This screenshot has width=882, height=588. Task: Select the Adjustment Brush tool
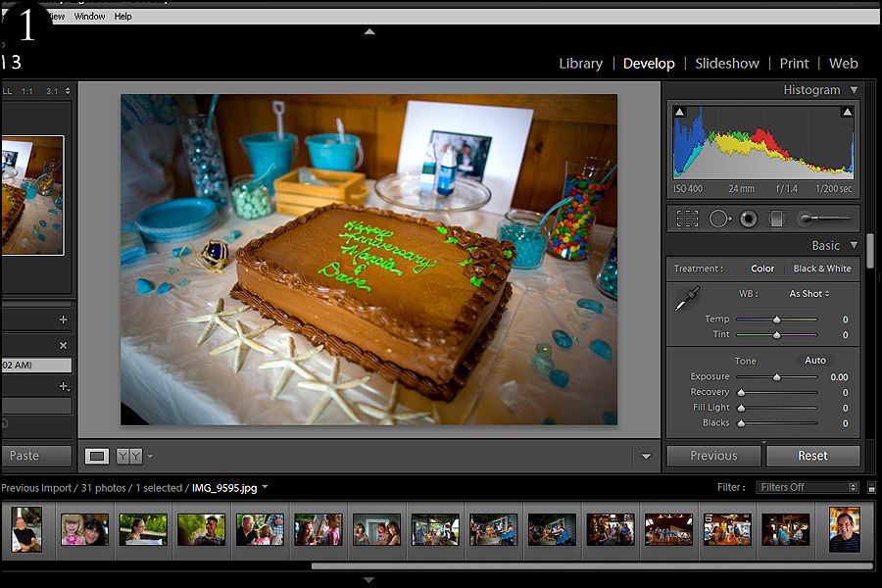tap(824, 218)
